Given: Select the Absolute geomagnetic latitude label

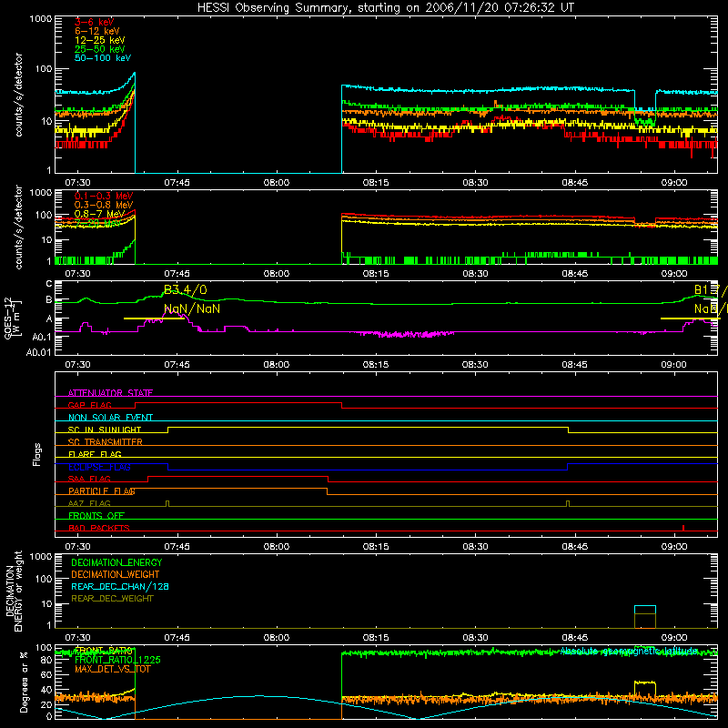Looking at the screenshot, I should pos(629,651).
